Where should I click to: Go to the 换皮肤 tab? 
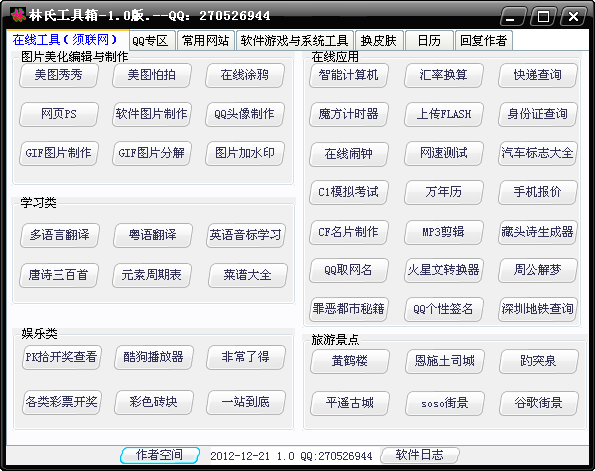point(379,41)
